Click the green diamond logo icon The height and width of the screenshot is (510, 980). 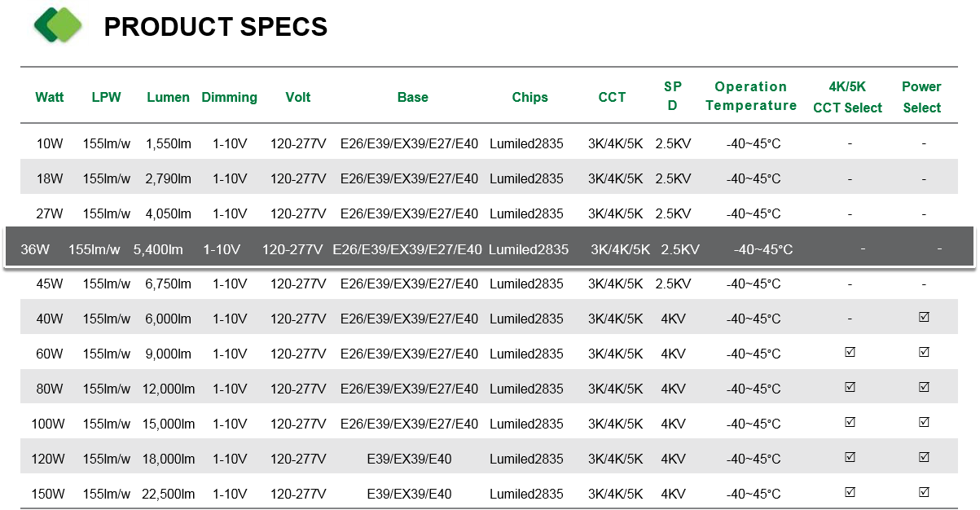58,25
